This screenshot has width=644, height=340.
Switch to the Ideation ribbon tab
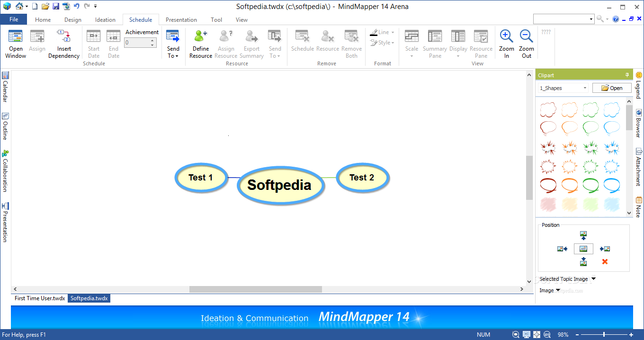105,20
